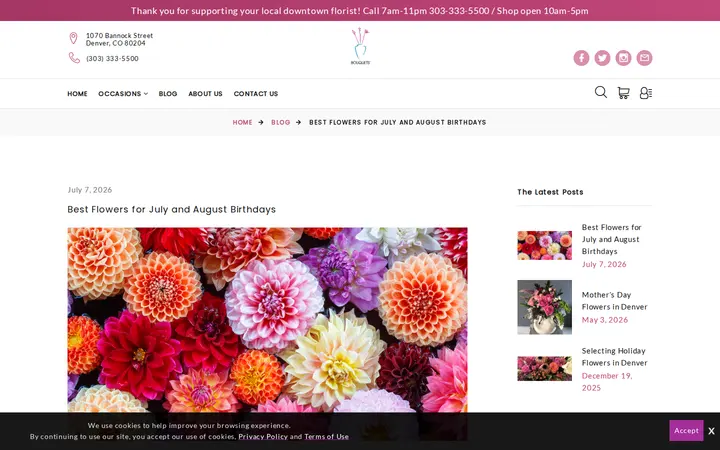Screen dimensions: 720x450
Task: Open Contact Us page
Action: [256, 94]
